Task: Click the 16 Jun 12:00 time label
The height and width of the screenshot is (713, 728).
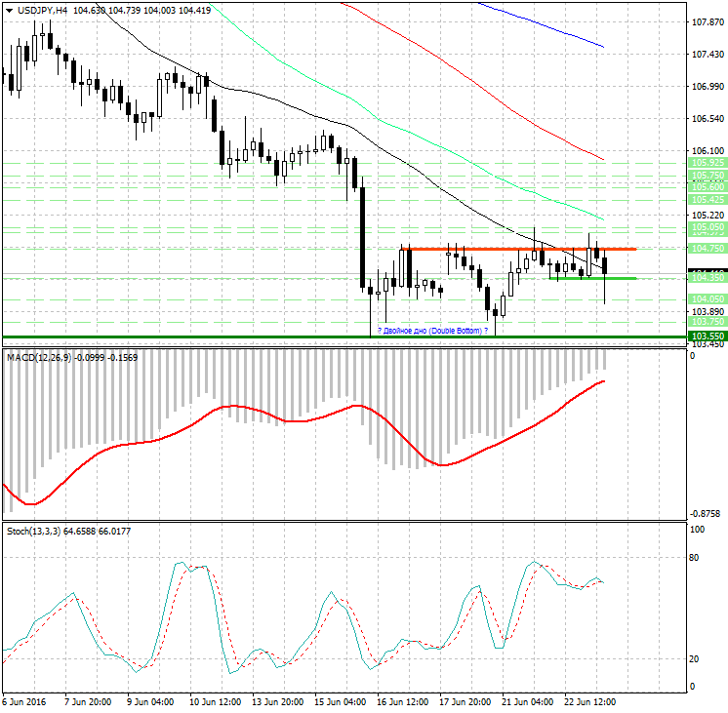Action: [x=402, y=701]
